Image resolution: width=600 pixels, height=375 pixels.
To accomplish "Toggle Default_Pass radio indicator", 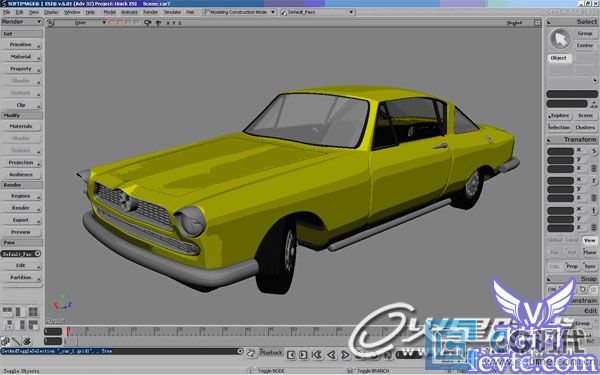I will 38,254.
